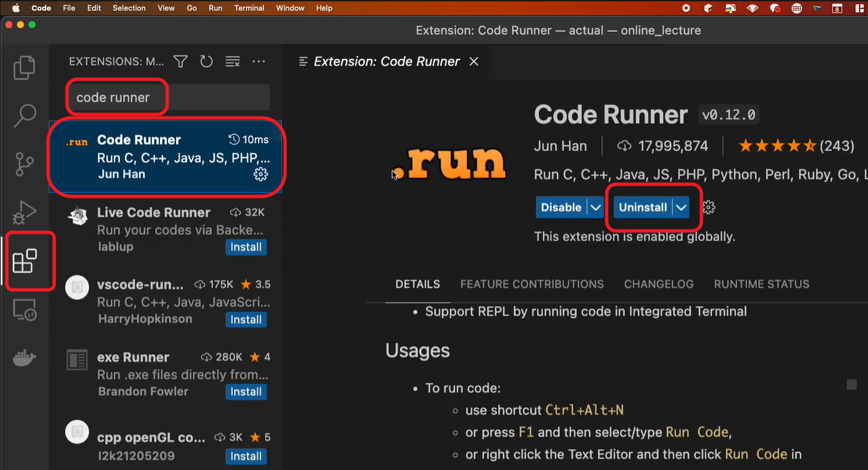The width and height of the screenshot is (868, 470).
Task: Open the Search view in activity bar
Action: tap(25, 116)
